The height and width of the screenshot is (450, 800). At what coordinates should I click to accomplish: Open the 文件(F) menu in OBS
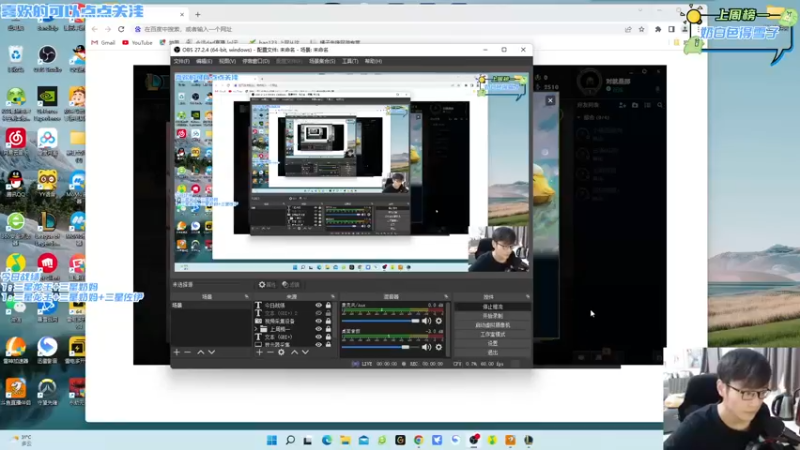(181, 61)
